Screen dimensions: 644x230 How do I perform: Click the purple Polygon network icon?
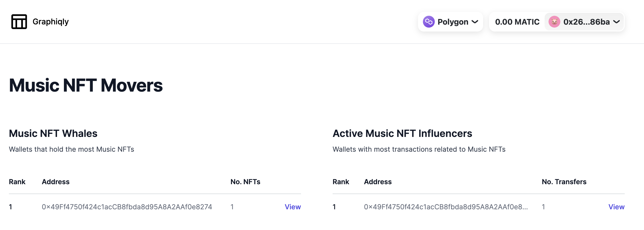pos(429,22)
